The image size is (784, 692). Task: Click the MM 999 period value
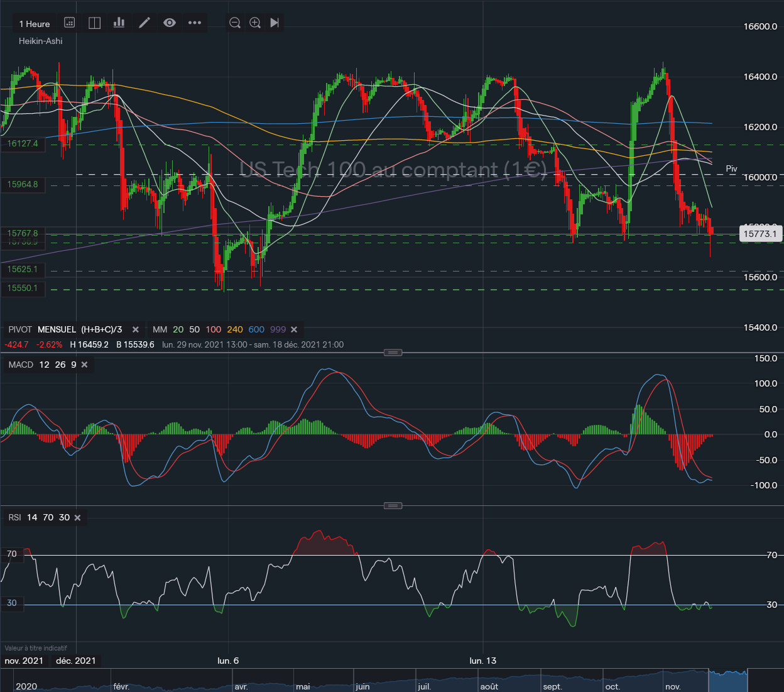278,329
